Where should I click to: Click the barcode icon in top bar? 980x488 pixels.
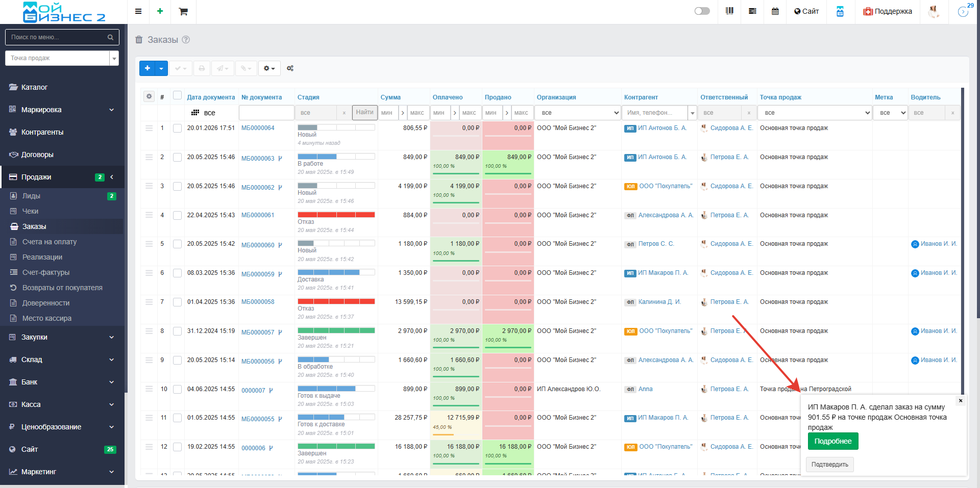pos(729,11)
